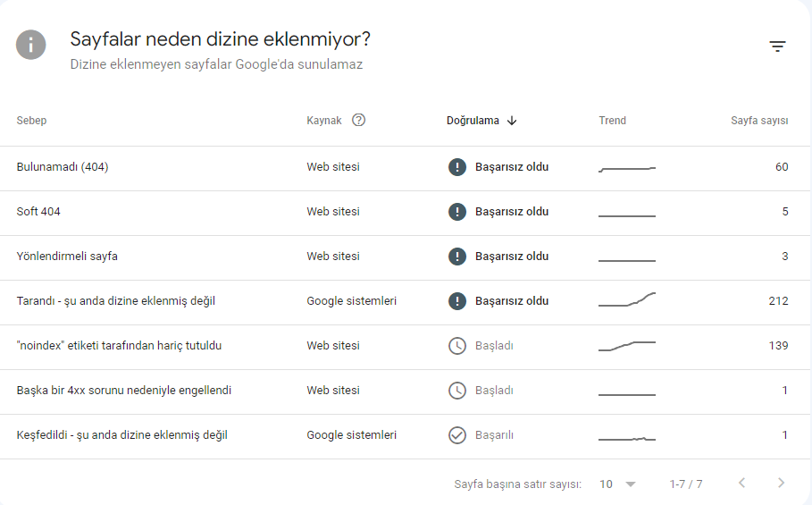Click the warning icon in Soft 404 row
812x505 pixels.
[456, 212]
